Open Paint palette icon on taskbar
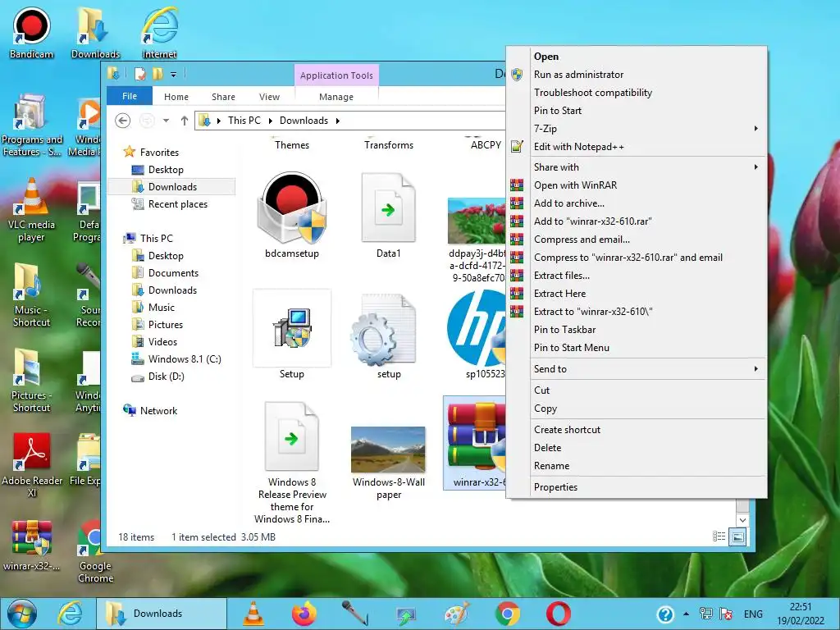The width and height of the screenshot is (840, 630). coord(456,614)
